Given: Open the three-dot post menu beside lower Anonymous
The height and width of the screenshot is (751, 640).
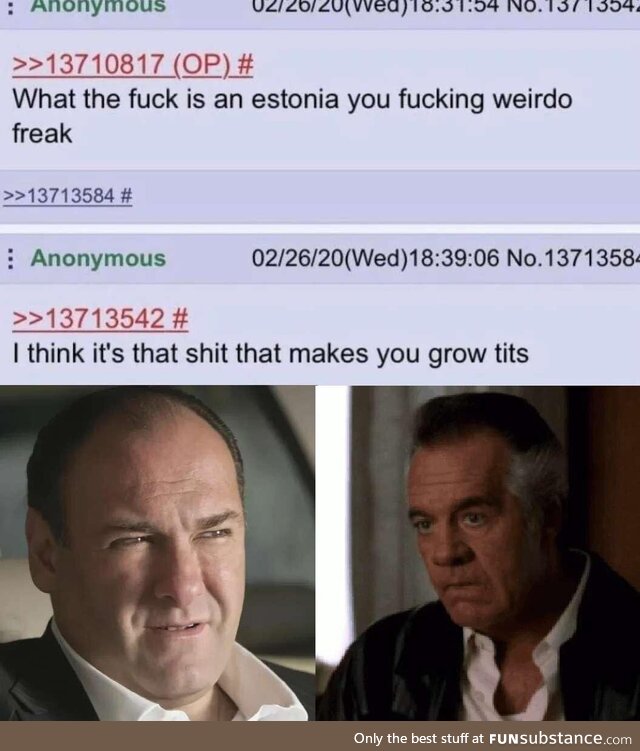Looking at the screenshot, I should [9, 259].
